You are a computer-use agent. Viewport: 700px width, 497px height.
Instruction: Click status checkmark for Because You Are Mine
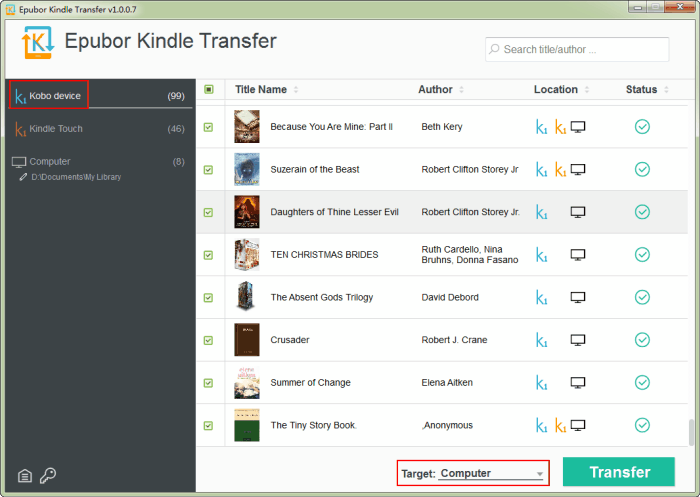pyautogui.click(x=642, y=127)
